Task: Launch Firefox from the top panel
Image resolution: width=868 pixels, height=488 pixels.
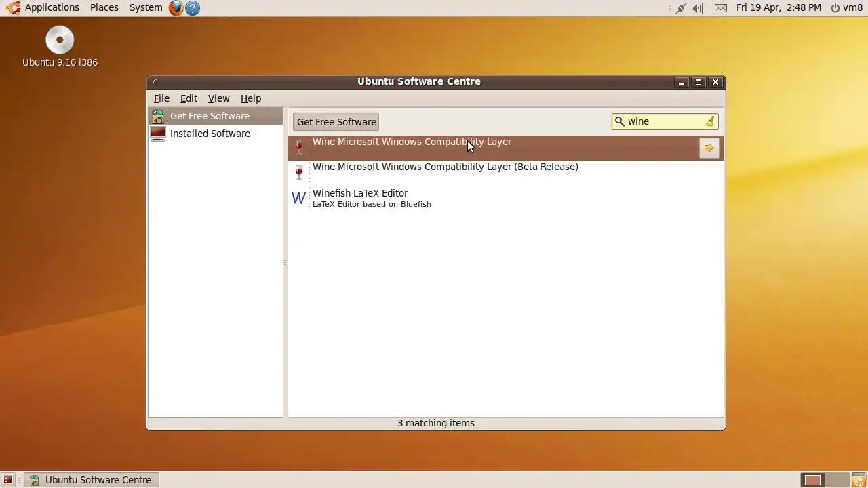Action: [x=176, y=7]
